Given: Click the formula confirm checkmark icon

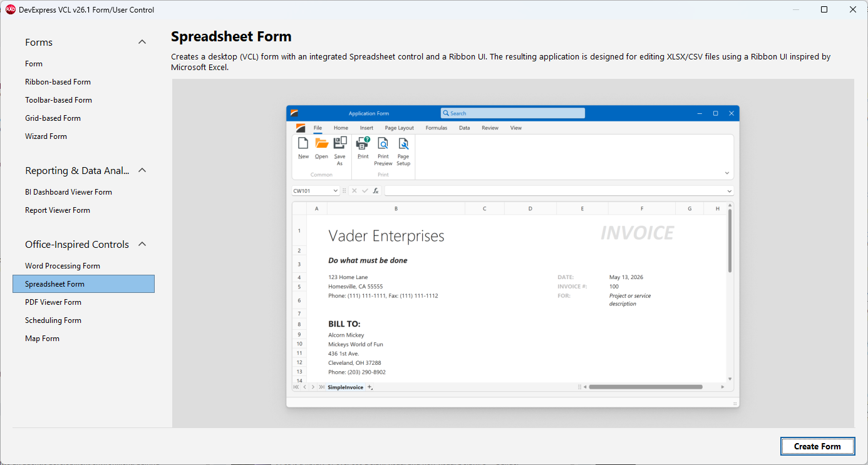Looking at the screenshot, I should pyautogui.click(x=365, y=191).
